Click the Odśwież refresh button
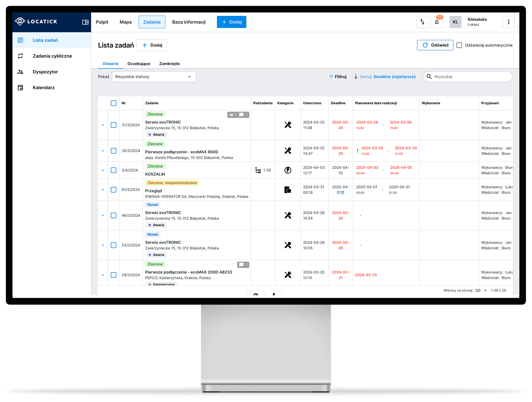Screen dimensions: 532x402 (x=435, y=45)
